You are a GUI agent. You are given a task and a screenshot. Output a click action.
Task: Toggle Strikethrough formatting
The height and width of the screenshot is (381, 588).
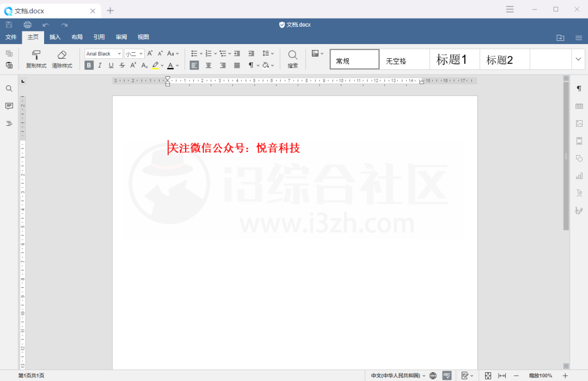coord(122,65)
